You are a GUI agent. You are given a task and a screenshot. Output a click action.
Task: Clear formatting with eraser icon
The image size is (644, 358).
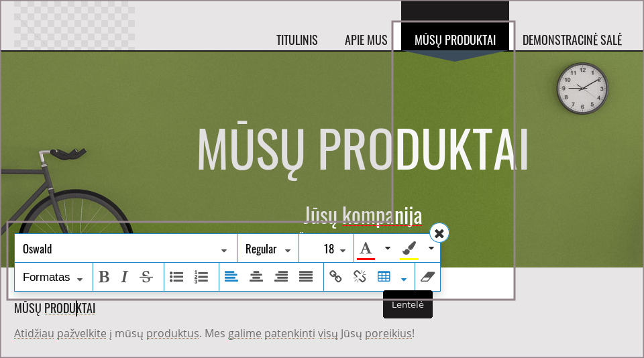(427, 277)
